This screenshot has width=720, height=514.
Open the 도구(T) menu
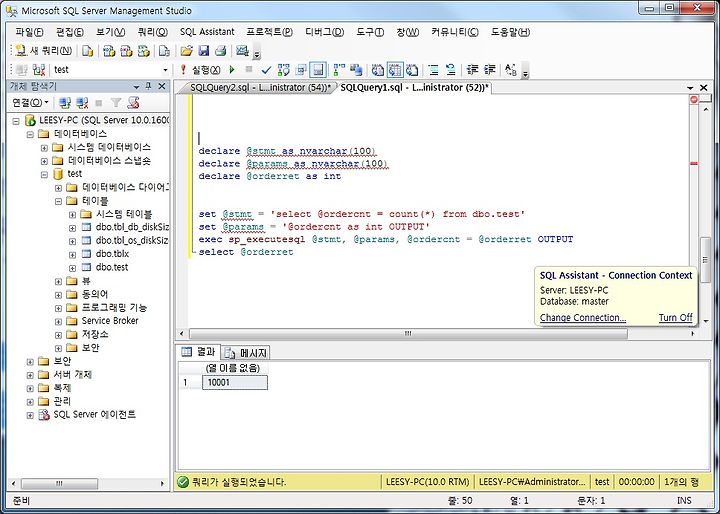(370, 32)
